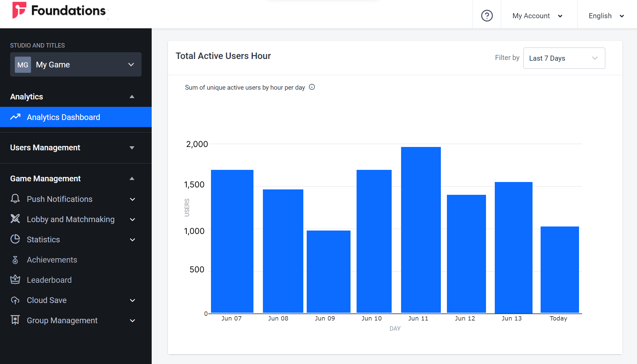The width and height of the screenshot is (637, 364).
Task: Collapse the Analytics section
Action: click(x=132, y=97)
